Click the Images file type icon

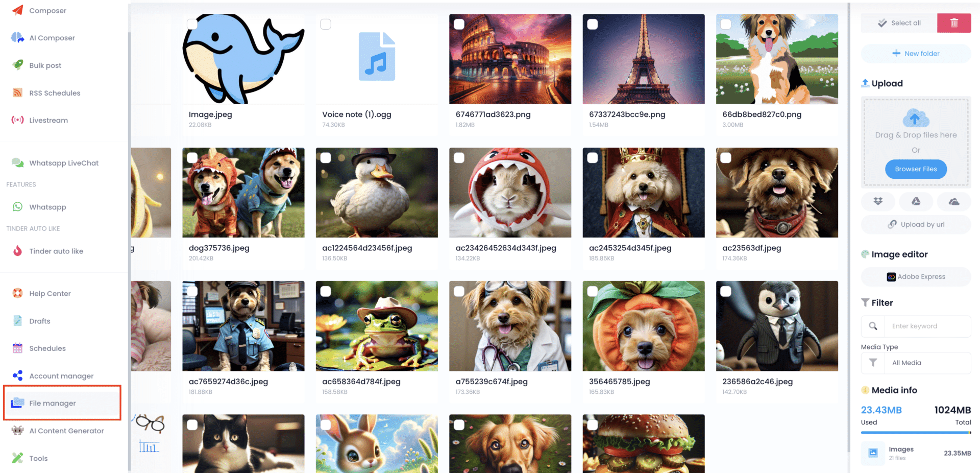tap(873, 453)
